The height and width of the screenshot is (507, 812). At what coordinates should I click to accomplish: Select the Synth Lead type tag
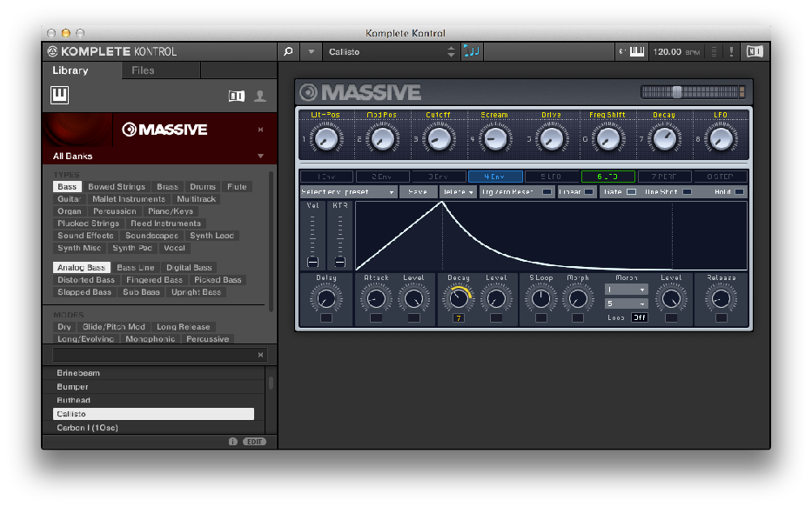tap(211, 236)
